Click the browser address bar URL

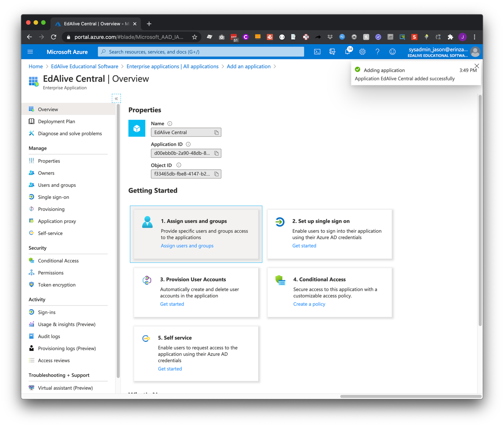pyautogui.click(x=129, y=37)
